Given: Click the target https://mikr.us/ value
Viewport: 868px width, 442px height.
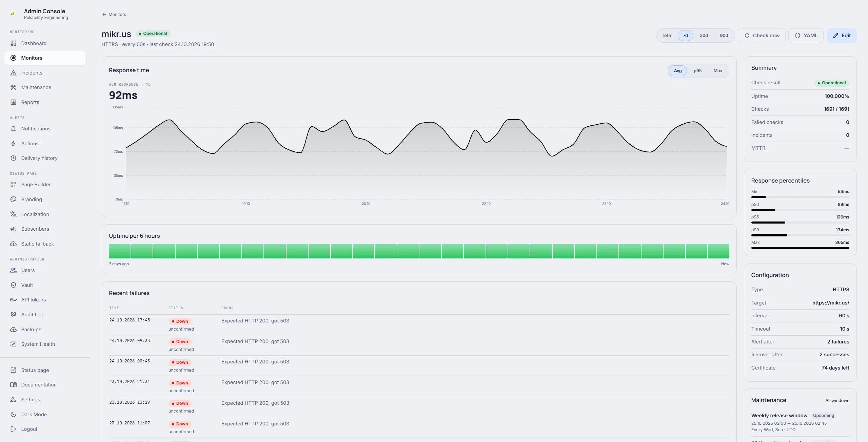Looking at the screenshot, I should click(x=831, y=303).
